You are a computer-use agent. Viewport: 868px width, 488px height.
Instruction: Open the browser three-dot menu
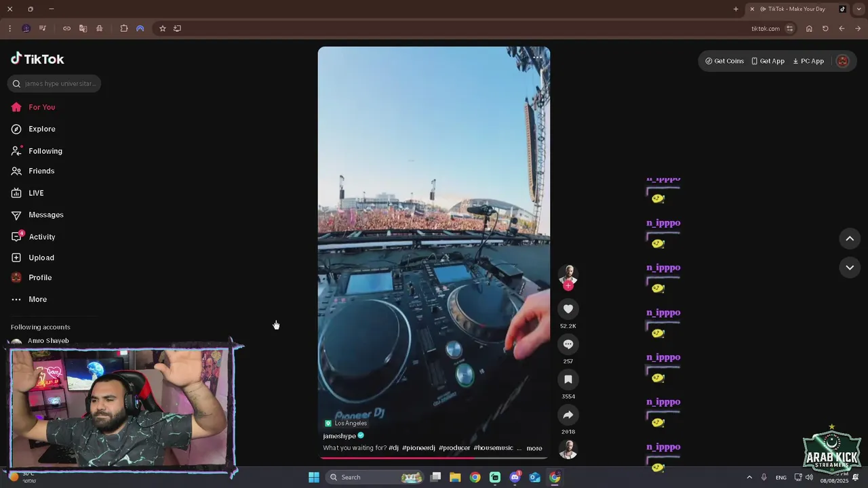click(9, 28)
